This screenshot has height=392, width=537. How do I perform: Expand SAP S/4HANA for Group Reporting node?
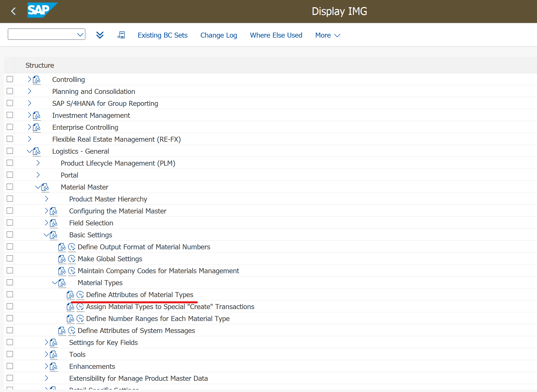29,103
